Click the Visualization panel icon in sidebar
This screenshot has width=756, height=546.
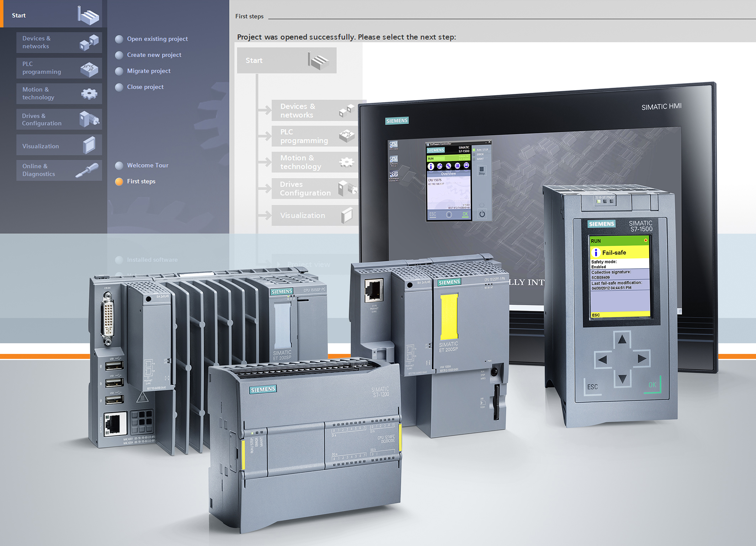[89, 145]
